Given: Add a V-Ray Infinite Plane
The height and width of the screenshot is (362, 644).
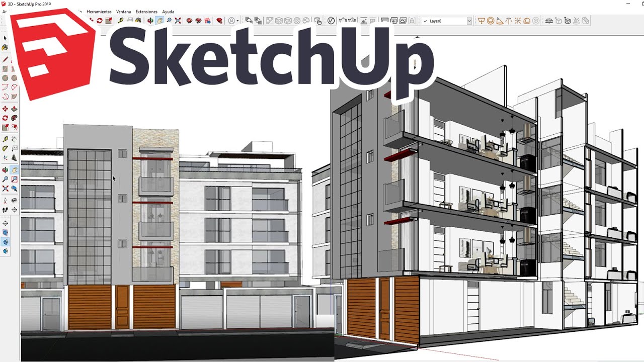Looking at the screenshot, I should [x=549, y=21].
